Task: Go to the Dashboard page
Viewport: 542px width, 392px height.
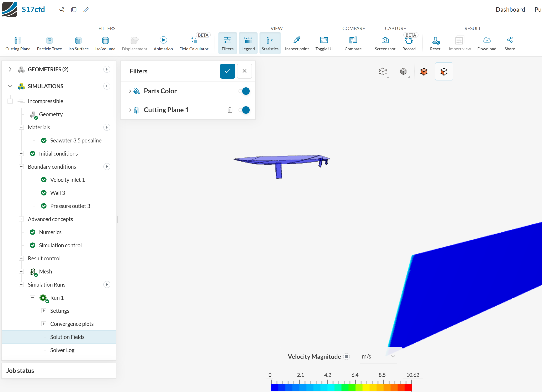Action: [510, 10]
